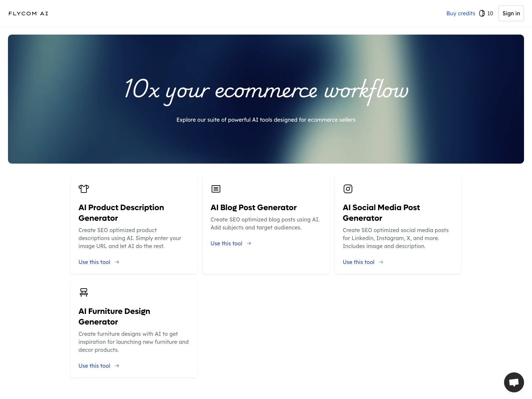Click the Flycom AI logo

point(28,14)
